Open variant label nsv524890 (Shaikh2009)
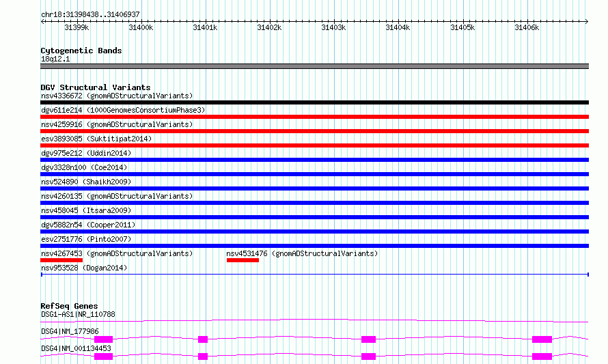The height and width of the screenshot is (364, 608). 86,182
